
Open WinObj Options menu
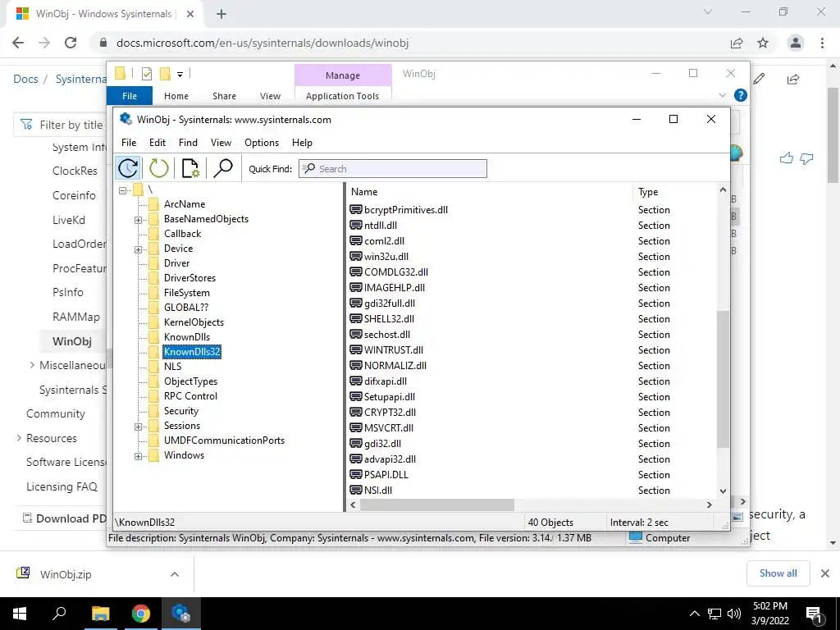(x=262, y=143)
